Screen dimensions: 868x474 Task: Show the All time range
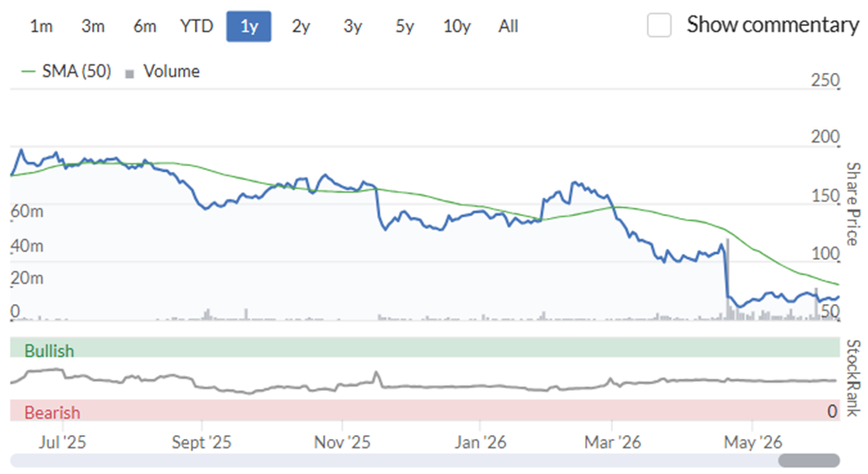coord(508,26)
